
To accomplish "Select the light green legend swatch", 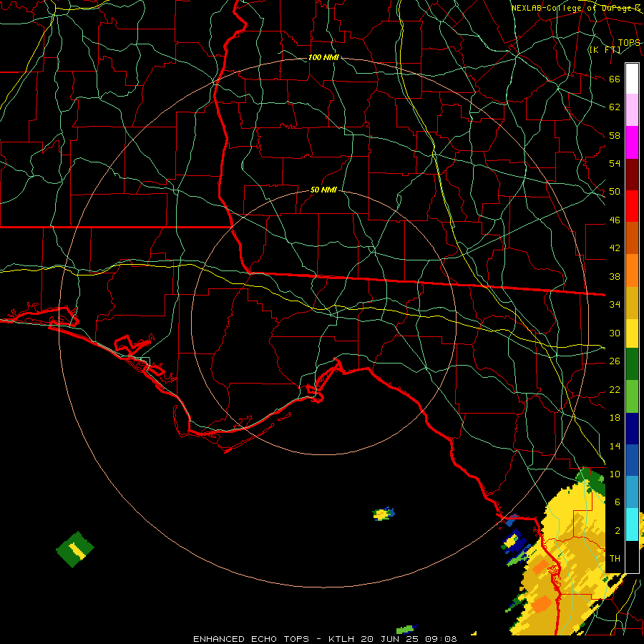I will tap(632, 396).
